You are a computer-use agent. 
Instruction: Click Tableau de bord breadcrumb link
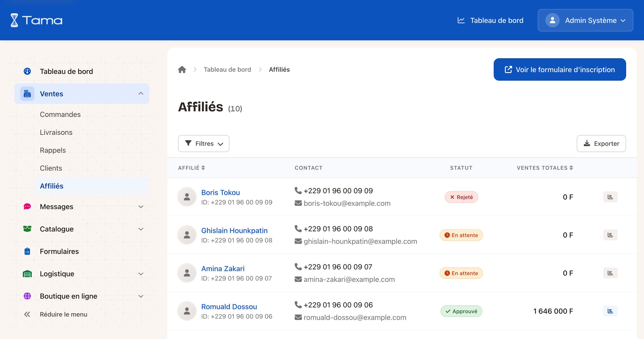(x=227, y=70)
